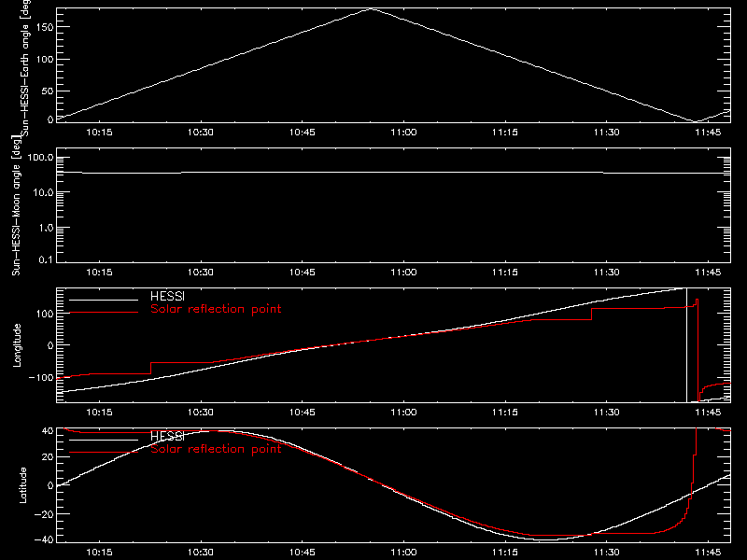The image size is (747, 560).
Task: Click 10:30 time label under Latitude plot
Action: (201, 553)
